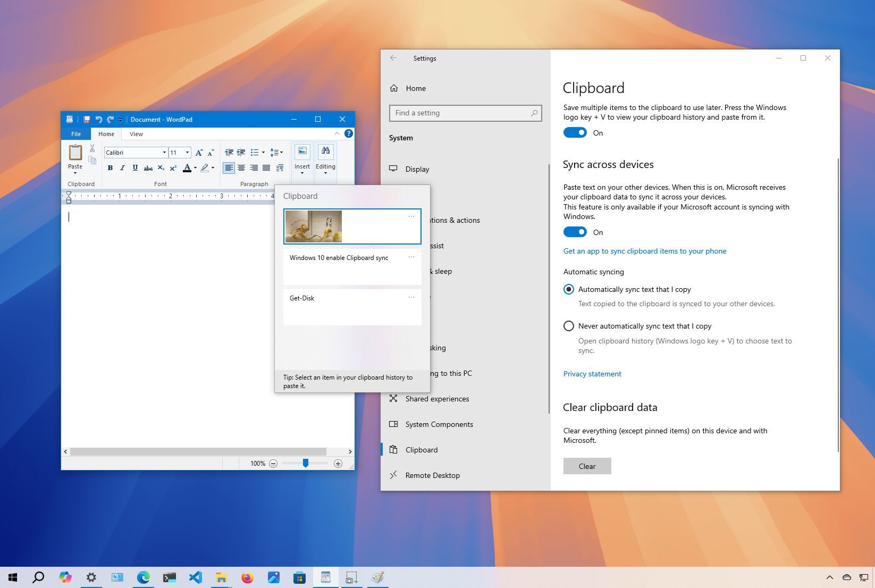The height and width of the screenshot is (588, 875).
Task: Click the Subscript icon in WordPad
Action: point(161,167)
